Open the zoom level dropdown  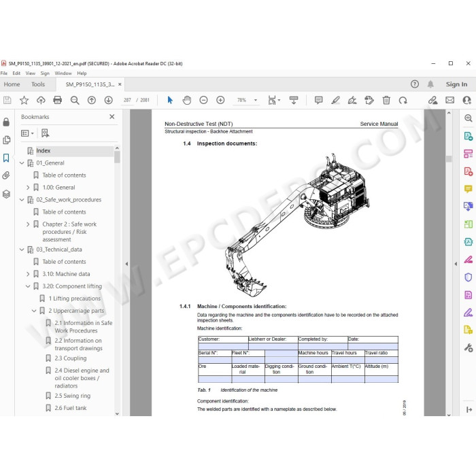[x=256, y=100]
